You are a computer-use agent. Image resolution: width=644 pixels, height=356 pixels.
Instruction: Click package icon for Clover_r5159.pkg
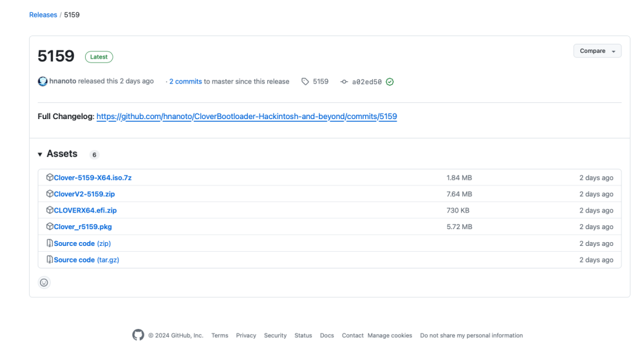(x=50, y=227)
